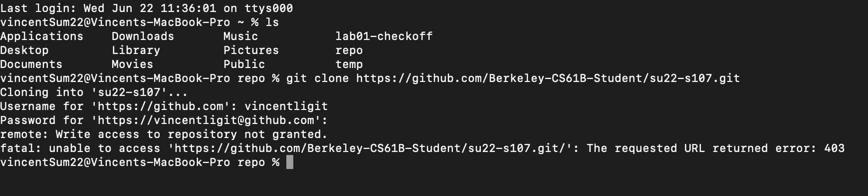Click the terminal cursor block at prompt

(x=290, y=162)
